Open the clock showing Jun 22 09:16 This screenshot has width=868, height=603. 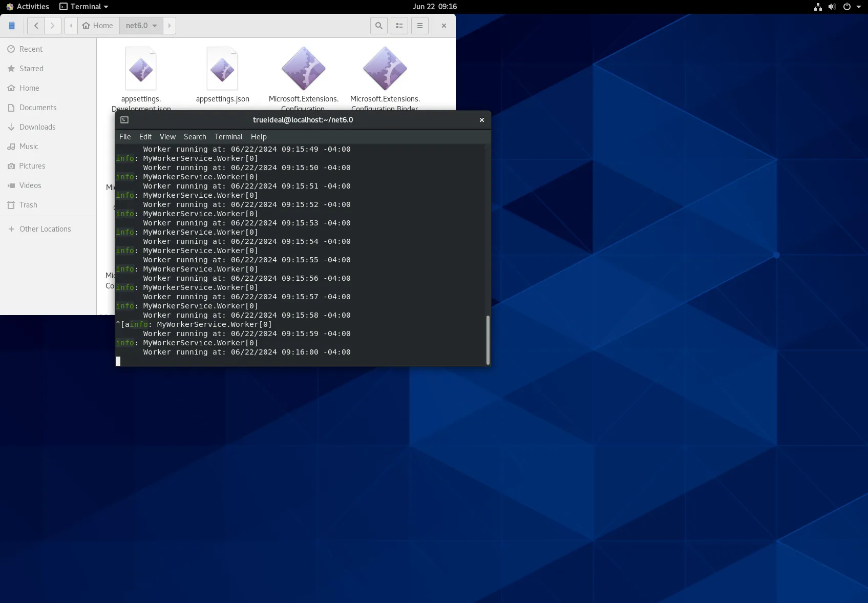click(x=434, y=7)
